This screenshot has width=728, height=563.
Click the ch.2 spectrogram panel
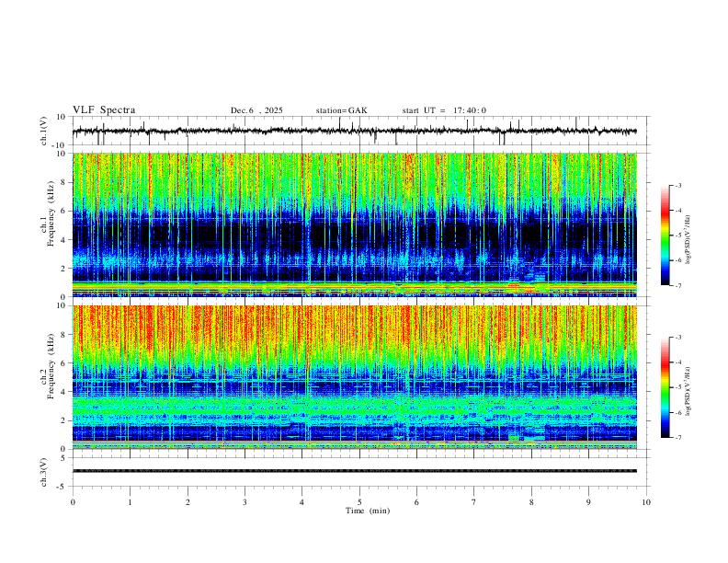click(354, 377)
